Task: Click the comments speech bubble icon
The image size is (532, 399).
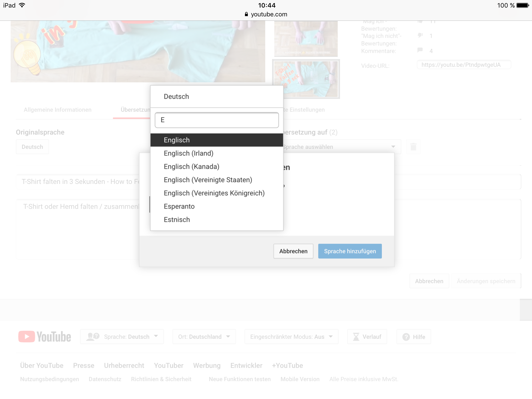Action: click(x=420, y=50)
